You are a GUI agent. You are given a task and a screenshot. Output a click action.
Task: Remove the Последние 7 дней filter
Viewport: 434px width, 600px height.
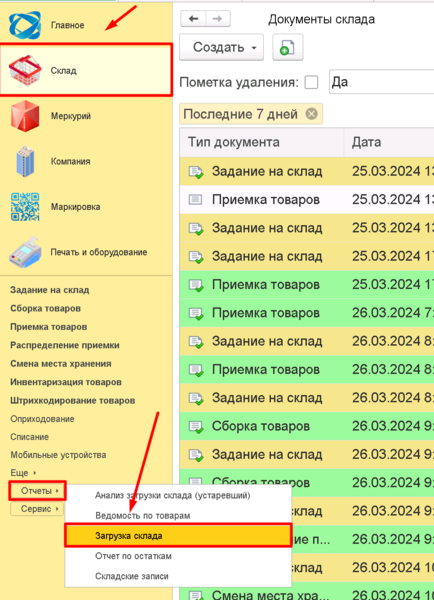coord(312,114)
